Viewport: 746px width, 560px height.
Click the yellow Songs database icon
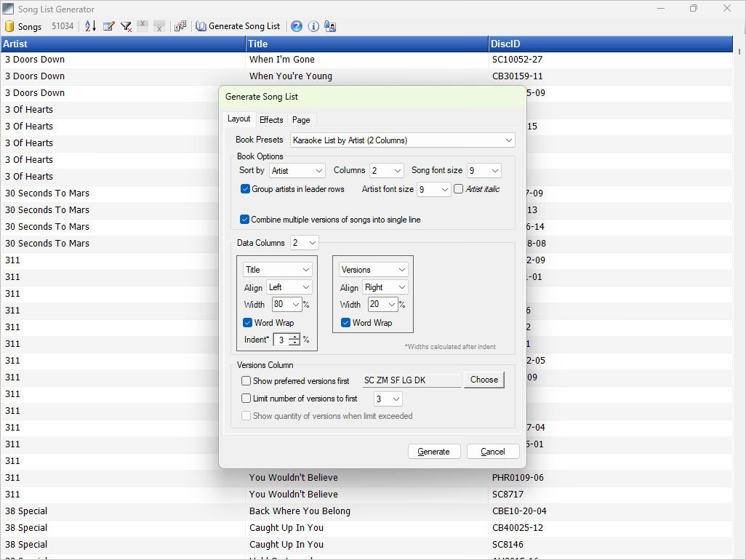click(9, 27)
